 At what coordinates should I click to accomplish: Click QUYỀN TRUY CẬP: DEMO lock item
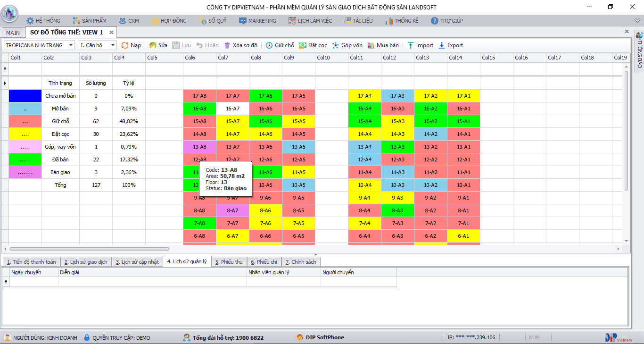coord(117,337)
